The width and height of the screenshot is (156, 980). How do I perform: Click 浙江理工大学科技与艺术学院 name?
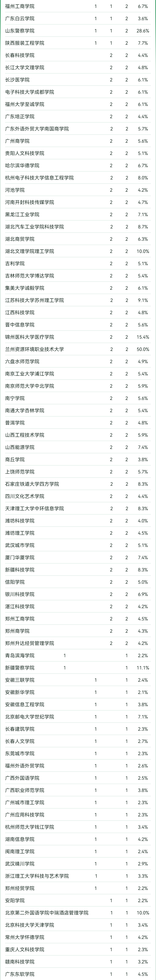pos(37,876)
